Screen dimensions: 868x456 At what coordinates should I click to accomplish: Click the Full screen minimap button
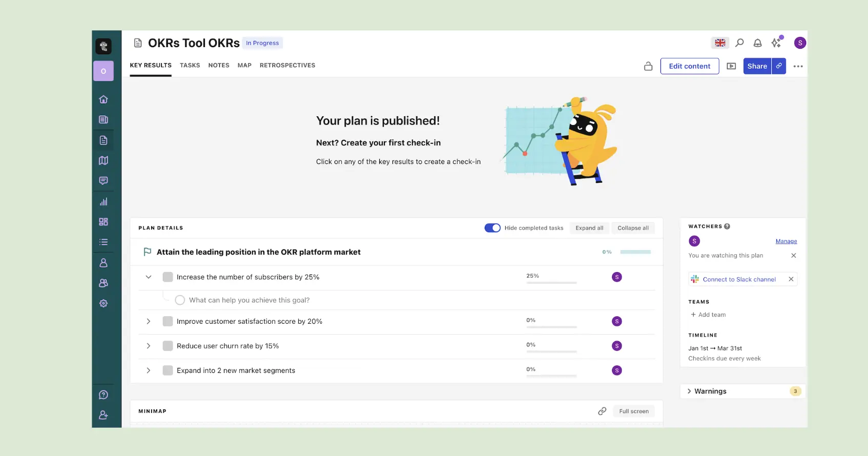pyautogui.click(x=634, y=411)
